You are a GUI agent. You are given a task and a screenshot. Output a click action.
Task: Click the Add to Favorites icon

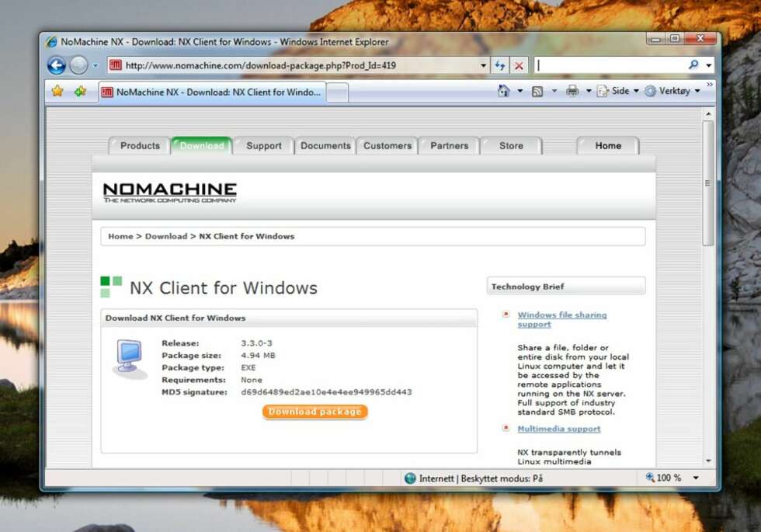(80, 92)
